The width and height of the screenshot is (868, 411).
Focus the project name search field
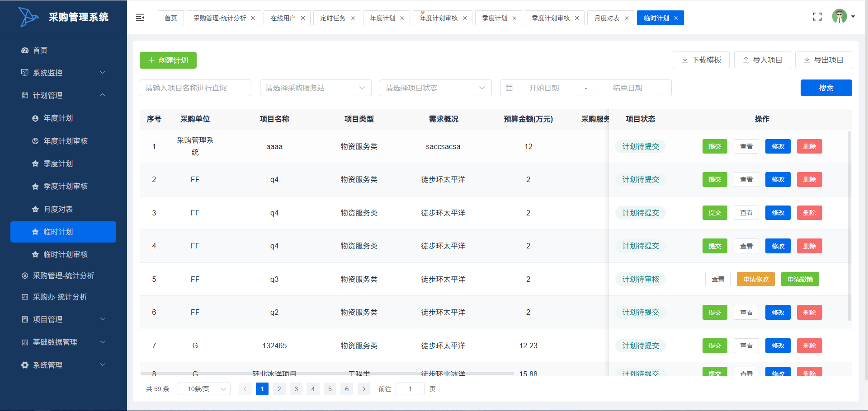195,88
